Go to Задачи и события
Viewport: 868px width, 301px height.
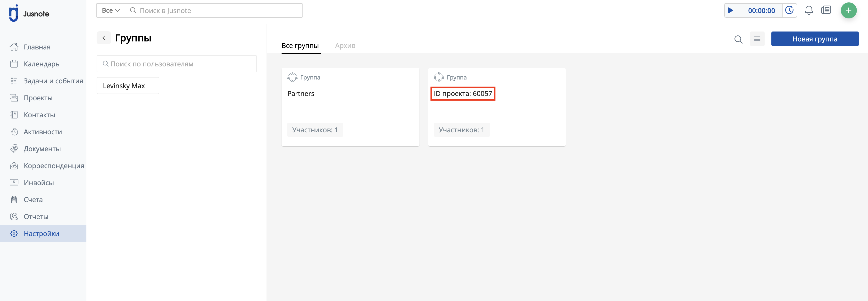pyautogui.click(x=53, y=81)
